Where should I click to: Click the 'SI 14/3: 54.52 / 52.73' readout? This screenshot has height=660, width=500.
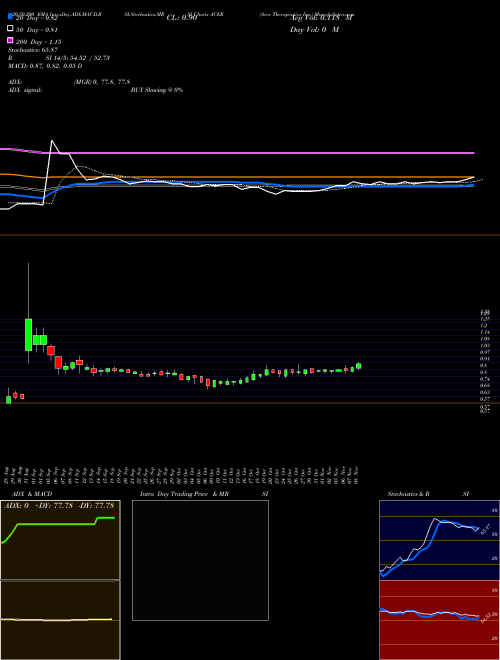click(x=78, y=58)
